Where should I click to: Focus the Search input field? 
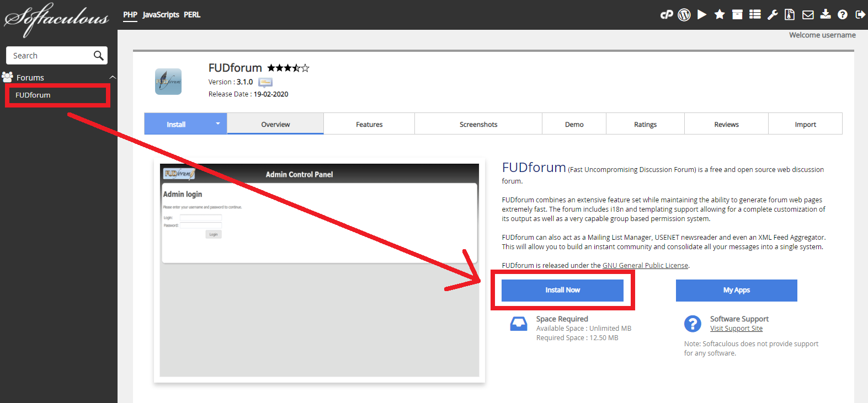50,56
